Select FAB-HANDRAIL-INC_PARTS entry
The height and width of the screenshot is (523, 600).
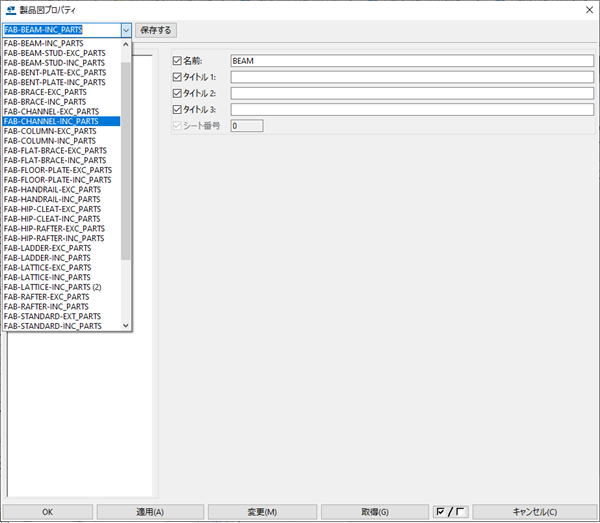tap(62, 199)
